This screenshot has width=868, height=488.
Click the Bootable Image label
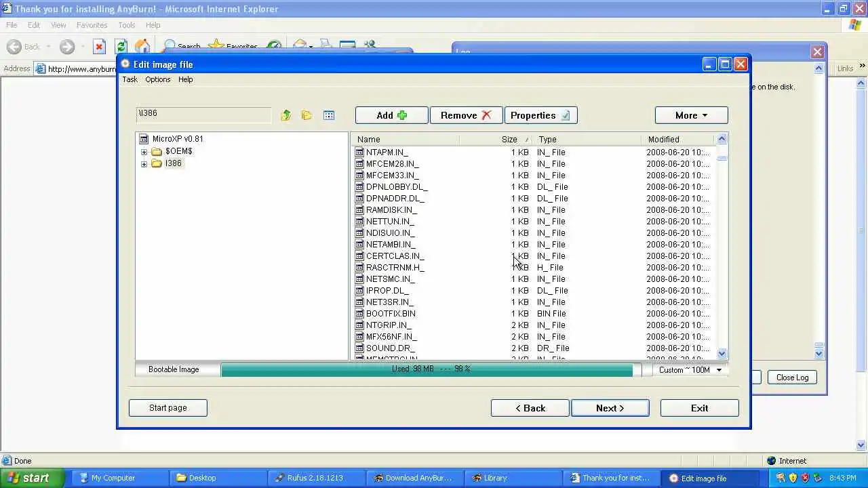(x=174, y=369)
